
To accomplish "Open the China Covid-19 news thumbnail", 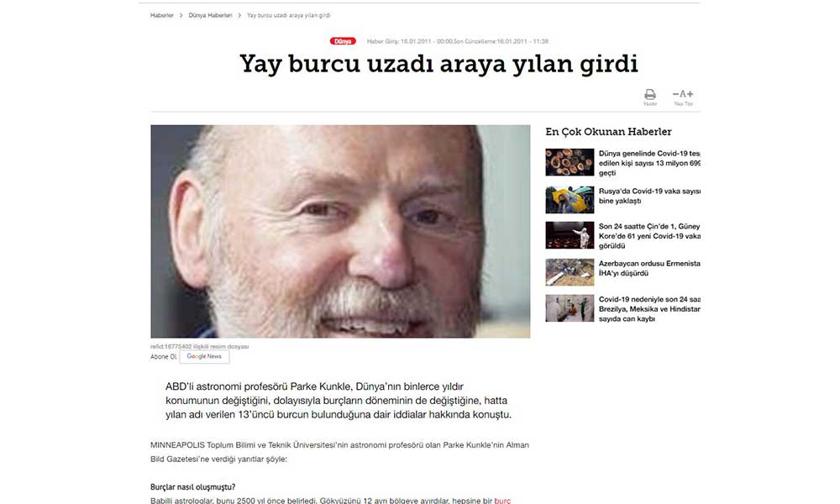I will coord(570,235).
